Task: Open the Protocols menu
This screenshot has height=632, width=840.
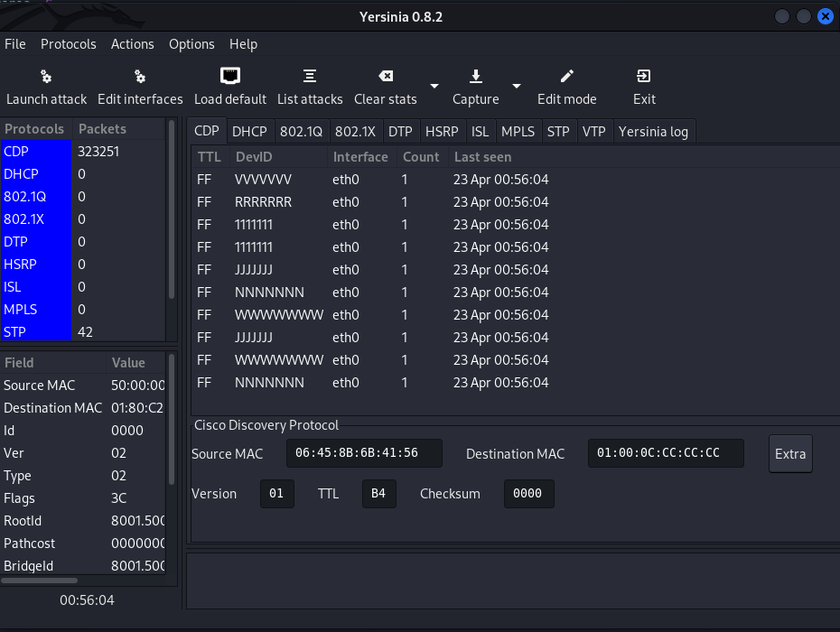Action: coord(69,44)
